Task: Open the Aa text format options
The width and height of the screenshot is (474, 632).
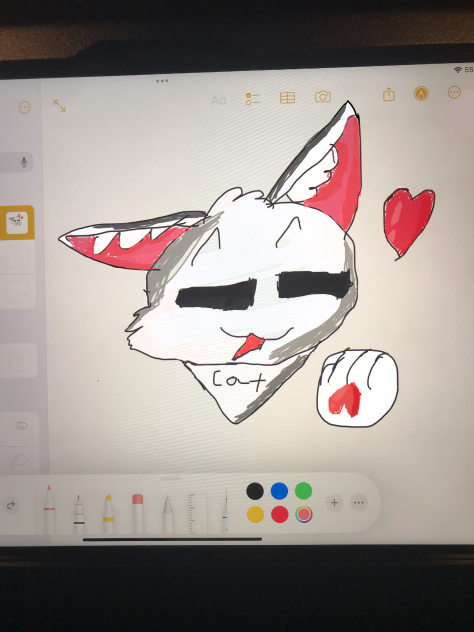Action: pyautogui.click(x=219, y=100)
